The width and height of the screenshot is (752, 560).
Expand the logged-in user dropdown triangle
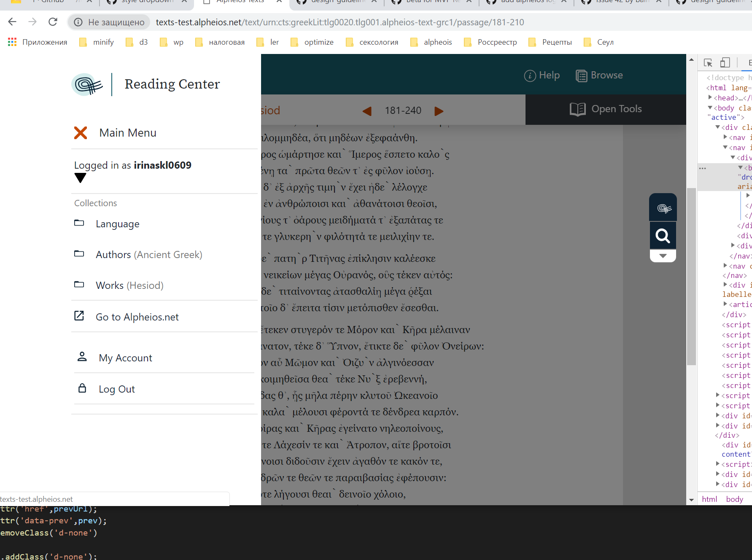[80, 178]
